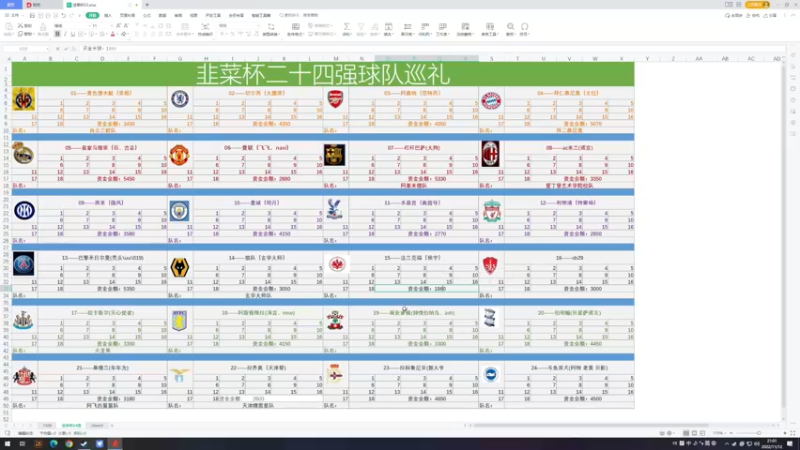This screenshot has width=800, height=450.
Task: Open the Name Box dropdown
Action: [x=47, y=48]
